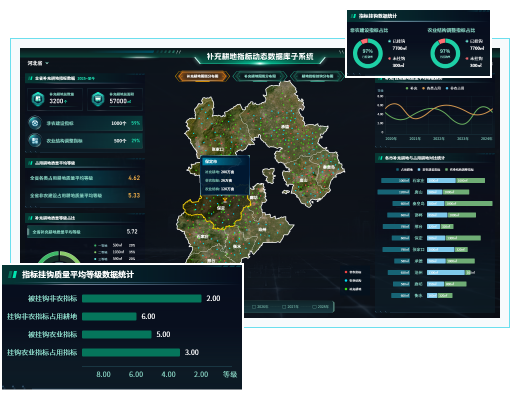The image size is (520, 400).
Task: Switch to the third teal map tab
Action: point(317,76)
